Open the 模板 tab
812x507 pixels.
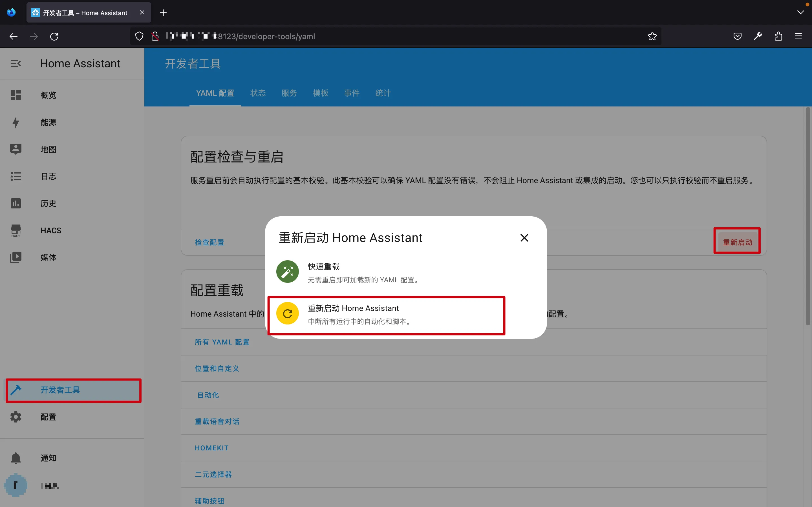tap(320, 93)
